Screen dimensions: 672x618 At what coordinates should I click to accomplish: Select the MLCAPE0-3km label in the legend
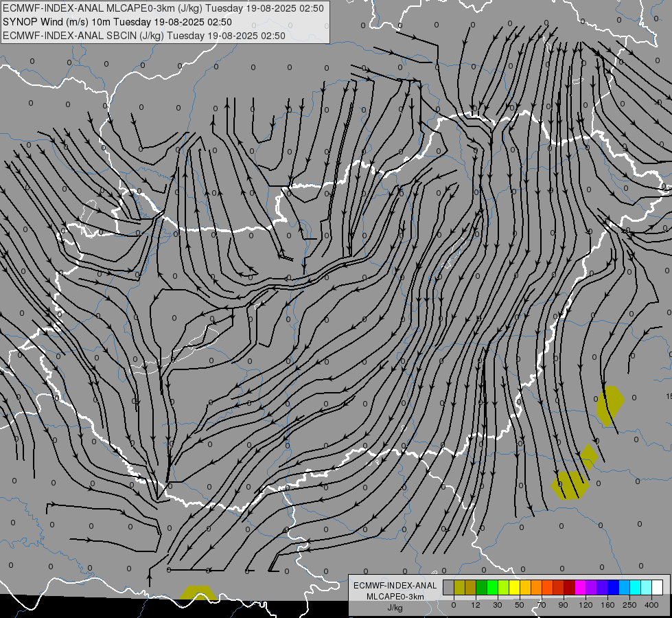pyautogui.click(x=395, y=597)
